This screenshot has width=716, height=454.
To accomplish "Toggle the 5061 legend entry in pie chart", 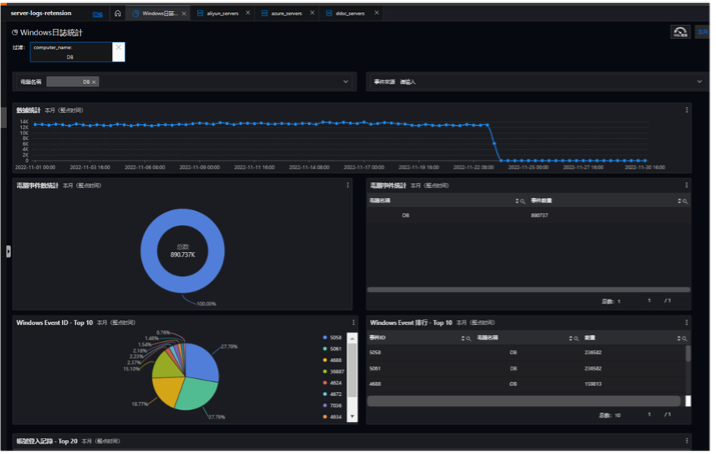I will coord(332,349).
